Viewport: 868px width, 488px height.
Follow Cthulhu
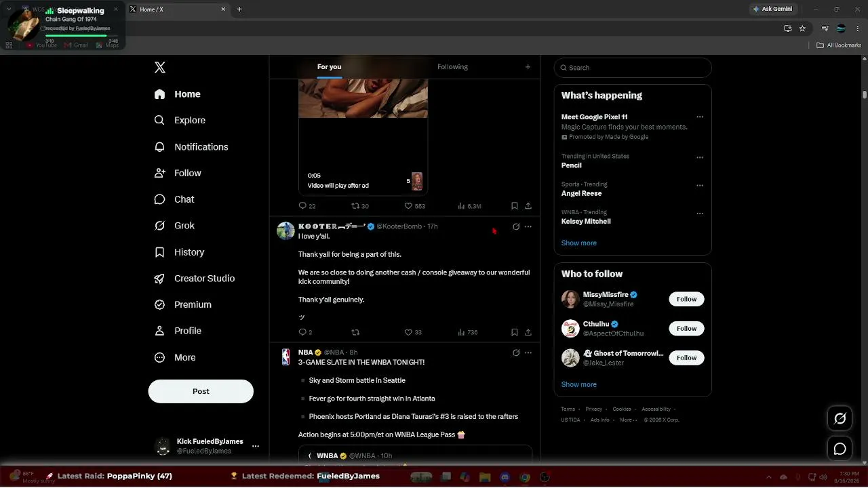click(x=686, y=329)
